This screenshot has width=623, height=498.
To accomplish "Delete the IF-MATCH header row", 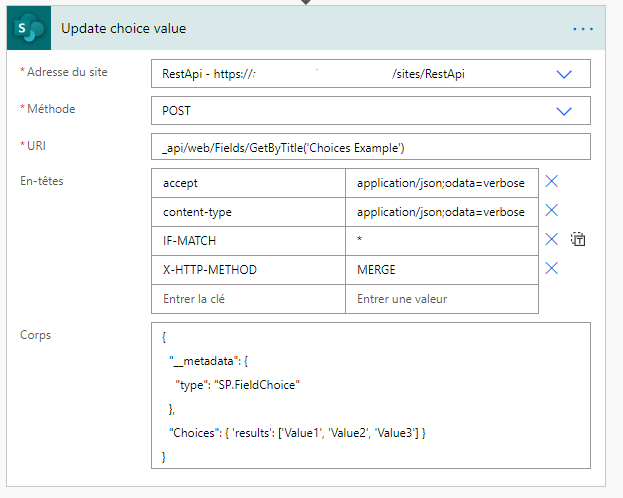I will pyautogui.click(x=551, y=239).
